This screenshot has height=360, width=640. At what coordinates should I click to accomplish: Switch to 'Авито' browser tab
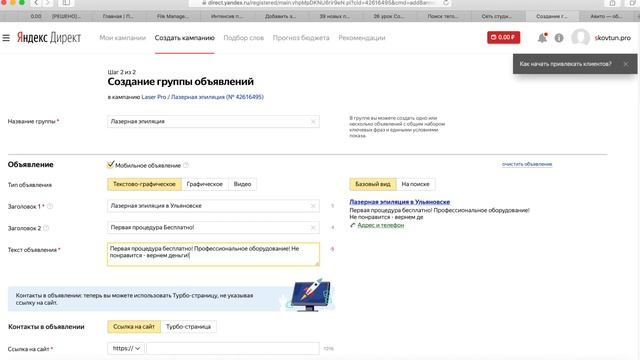point(606,16)
